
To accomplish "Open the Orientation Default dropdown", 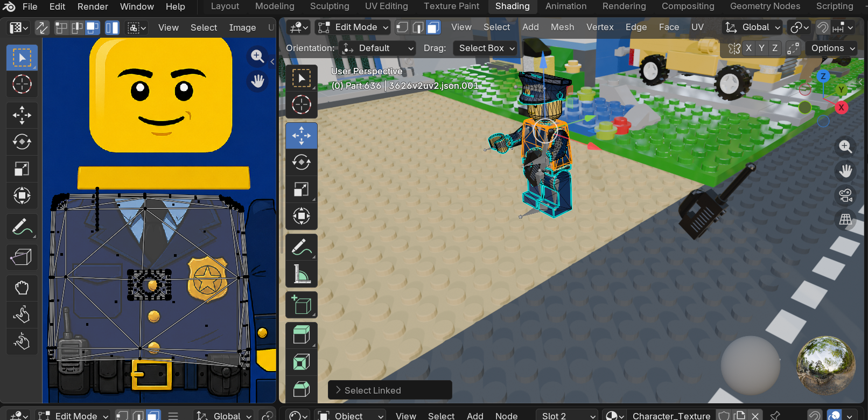I will (379, 48).
